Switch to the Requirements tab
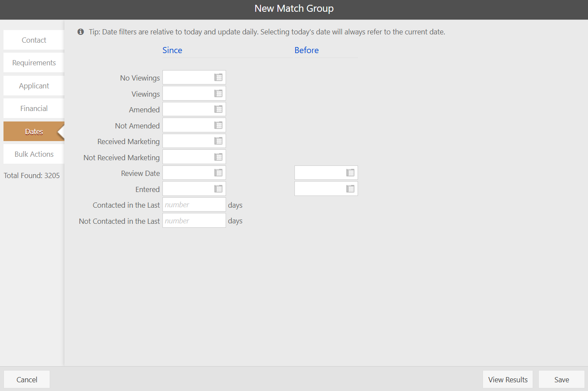This screenshot has height=391, width=588. pos(34,63)
